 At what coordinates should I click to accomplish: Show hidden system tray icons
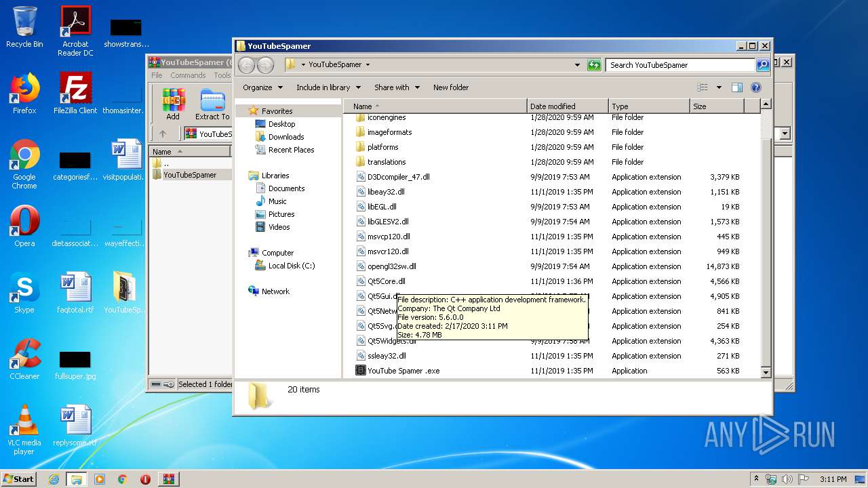click(x=756, y=479)
